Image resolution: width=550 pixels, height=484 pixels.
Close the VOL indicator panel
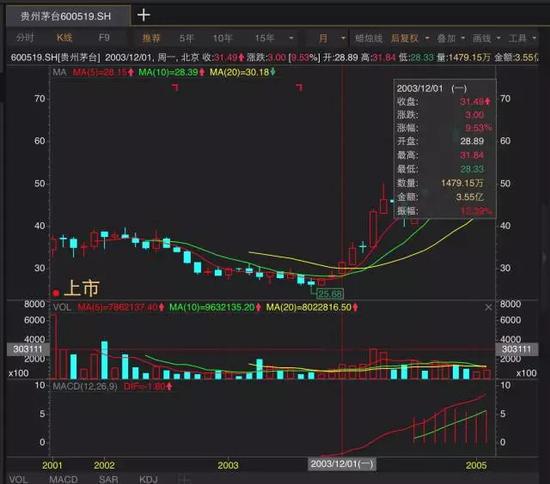(x=488, y=308)
